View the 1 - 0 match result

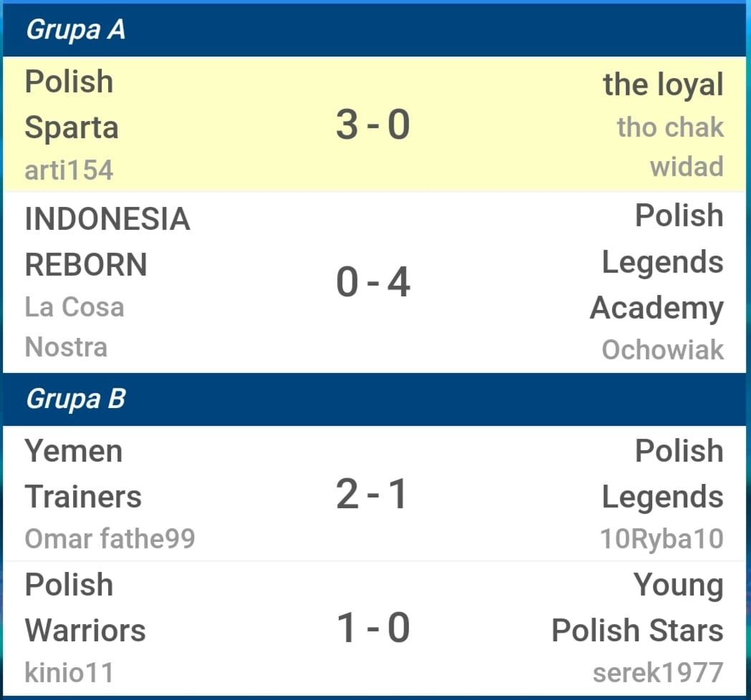coord(373,628)
